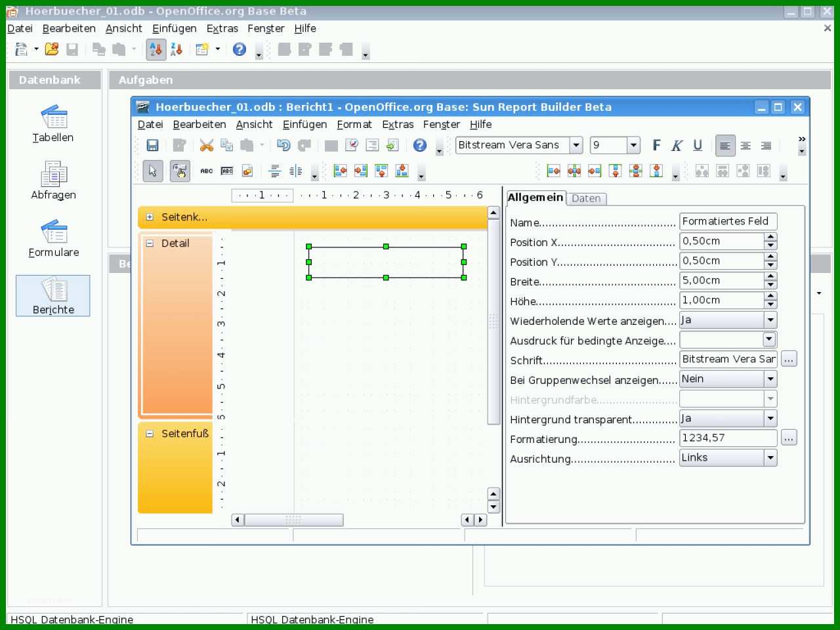The height and width of the screenshot is (630, 840).
Task: Click the horizontal scrollbar thumb under report design
Action: pos(294,520)
